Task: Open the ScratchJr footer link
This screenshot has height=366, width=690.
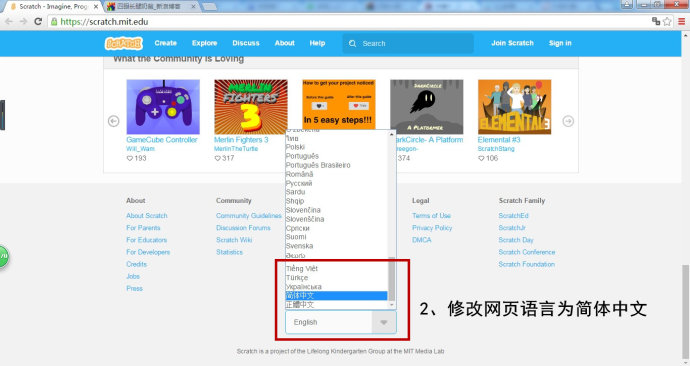Action: pos(512,228)
